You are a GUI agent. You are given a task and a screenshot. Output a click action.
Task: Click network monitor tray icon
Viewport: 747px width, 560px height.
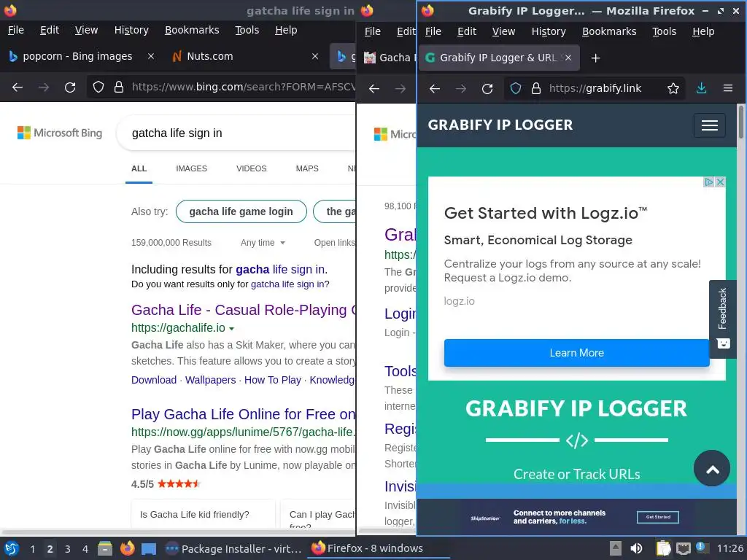click(683, 548)
